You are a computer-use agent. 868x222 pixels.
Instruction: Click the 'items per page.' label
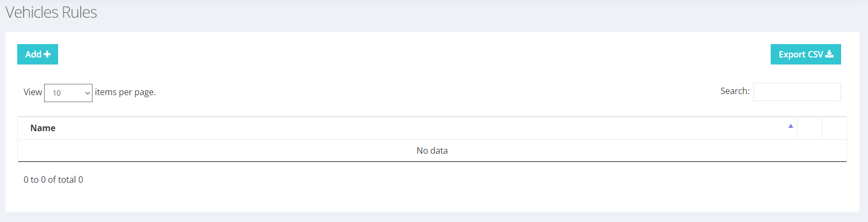click(x=125, y=92)
